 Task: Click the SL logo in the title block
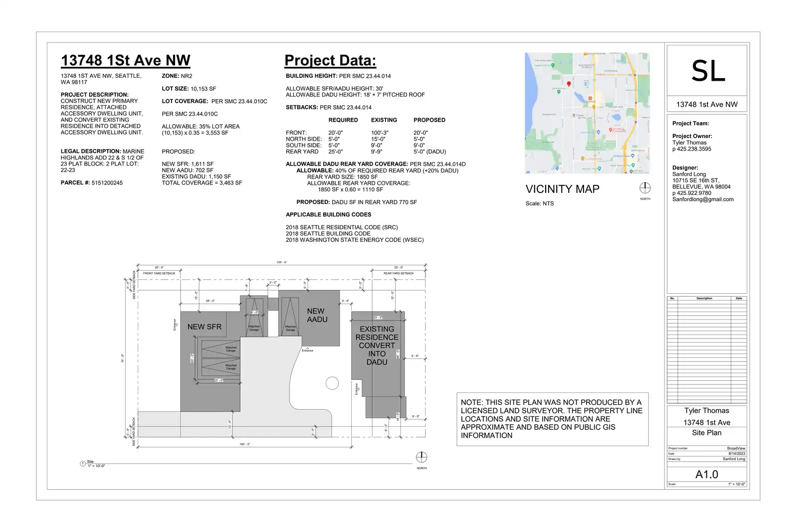[708, 71]
